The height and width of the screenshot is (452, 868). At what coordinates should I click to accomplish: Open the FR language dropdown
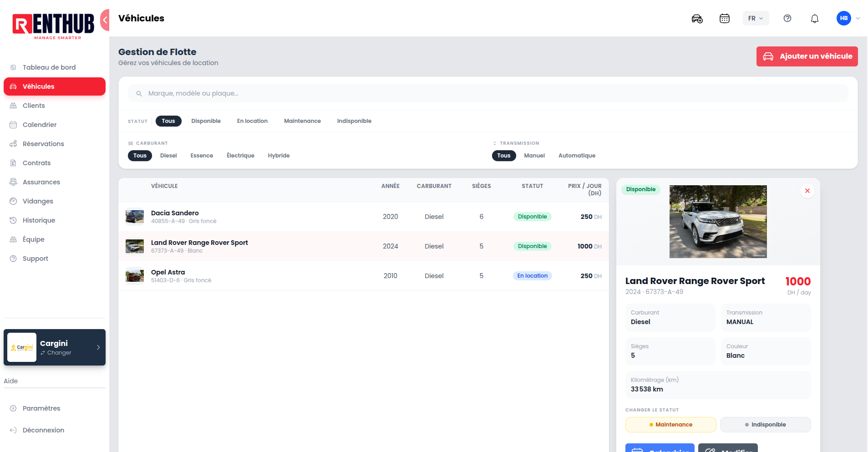[x=756, y=18]
